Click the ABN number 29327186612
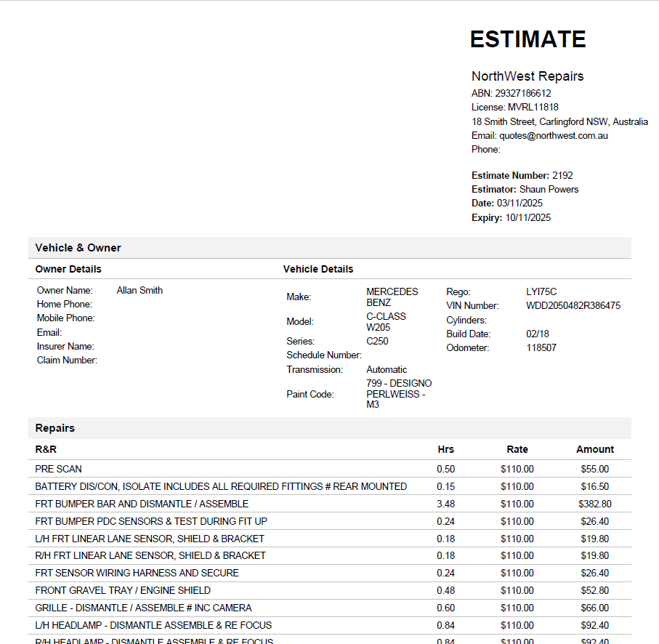 point(523,93)
